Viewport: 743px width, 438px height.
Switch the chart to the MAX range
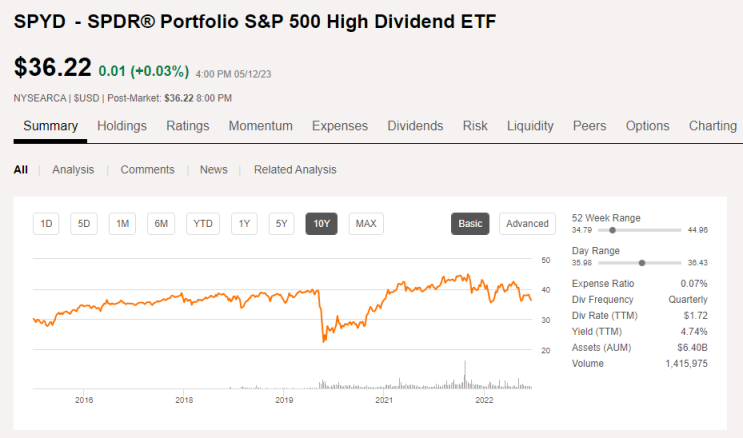pyautogui.click(x=366, y=224)
